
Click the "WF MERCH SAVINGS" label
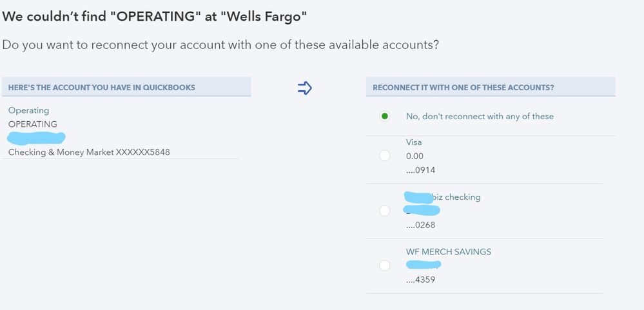coord(448,252)
